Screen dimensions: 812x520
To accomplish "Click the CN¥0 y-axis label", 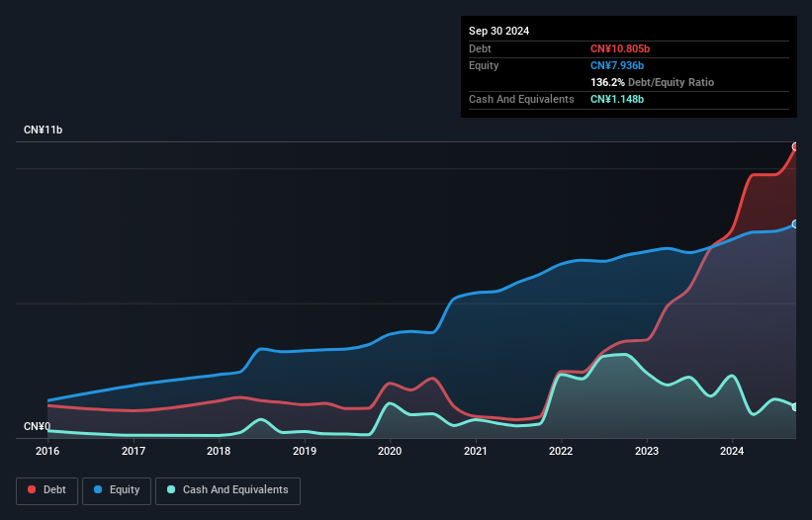I will (38, 426).
